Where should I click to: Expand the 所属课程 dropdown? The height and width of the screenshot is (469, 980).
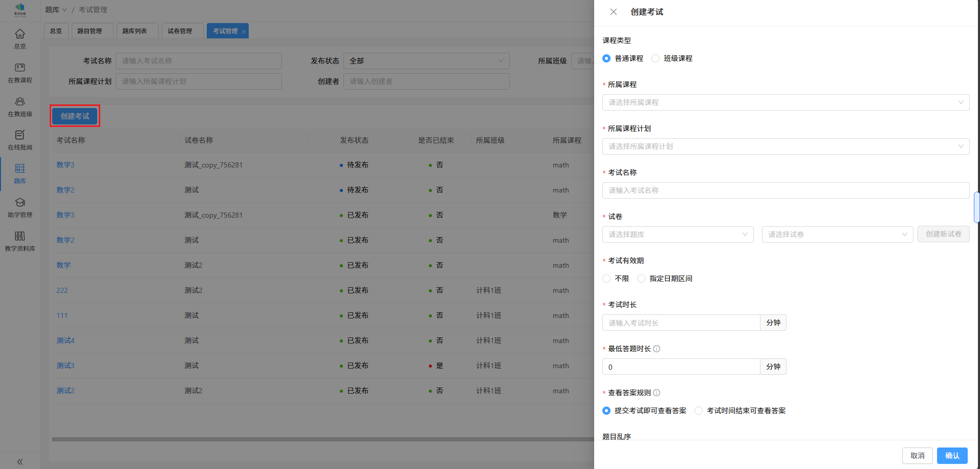point(786,102)
